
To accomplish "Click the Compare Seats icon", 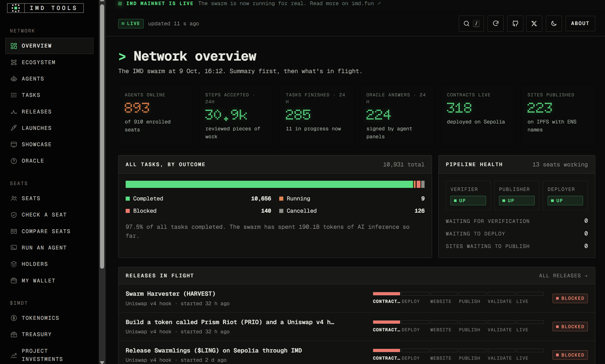I will point(14,231).
